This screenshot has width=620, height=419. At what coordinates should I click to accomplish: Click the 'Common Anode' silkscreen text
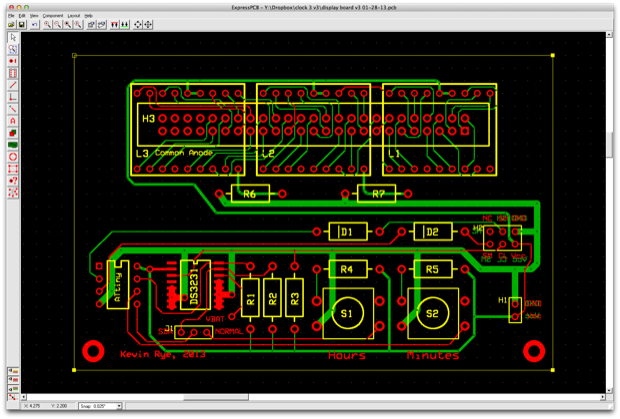click(184, 153)
